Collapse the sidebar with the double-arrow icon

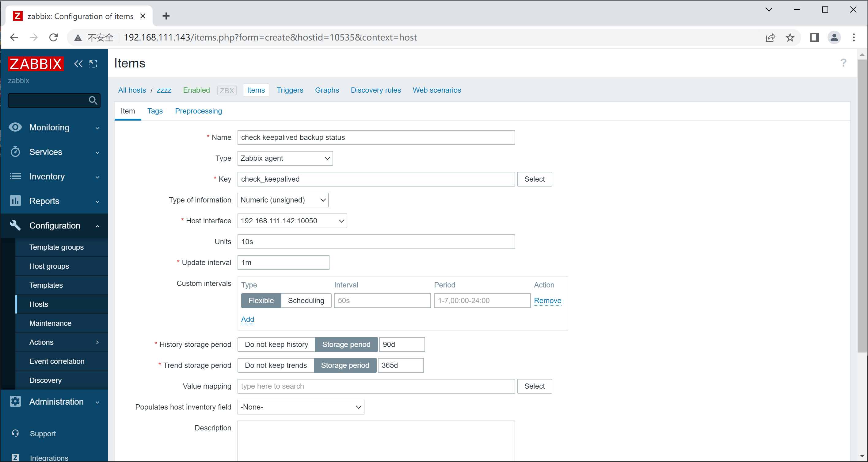point(78,64)
